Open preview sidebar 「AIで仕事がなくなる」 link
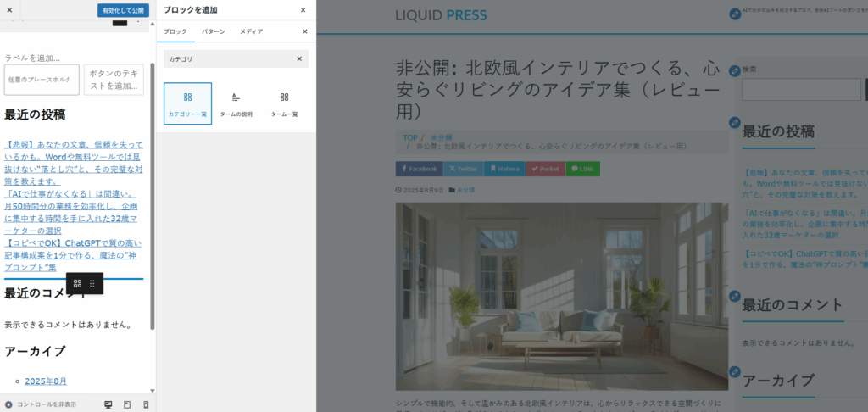This screenshot has width=868, height=412. (x=805, y=224)
